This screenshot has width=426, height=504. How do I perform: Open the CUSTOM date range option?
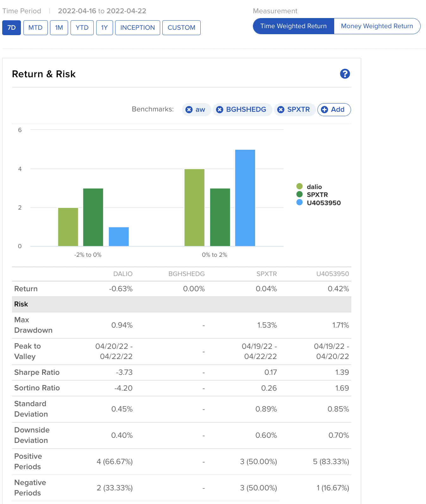click(181, 28)
